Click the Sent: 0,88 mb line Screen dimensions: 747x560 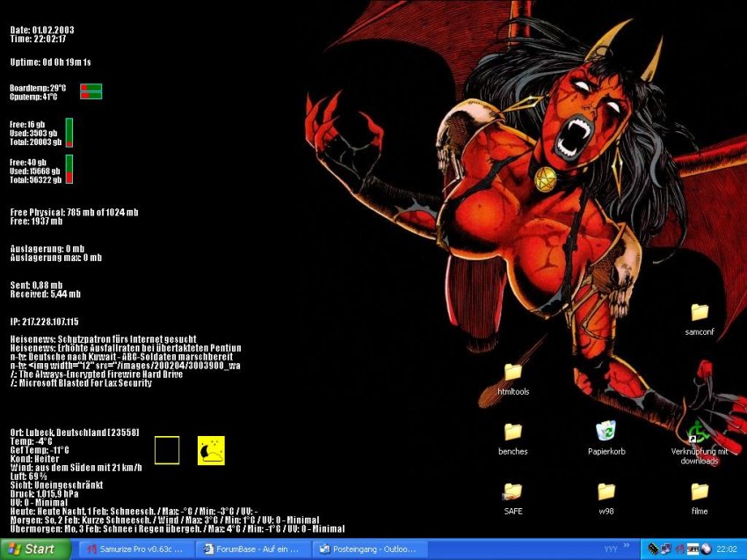37,286
